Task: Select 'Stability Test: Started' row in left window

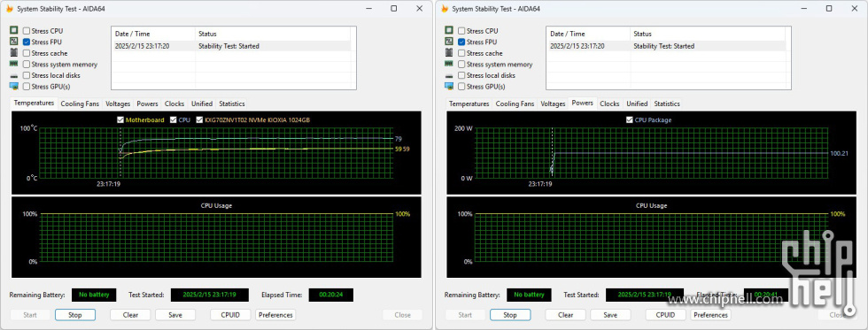Action: [x=231, y=46]
